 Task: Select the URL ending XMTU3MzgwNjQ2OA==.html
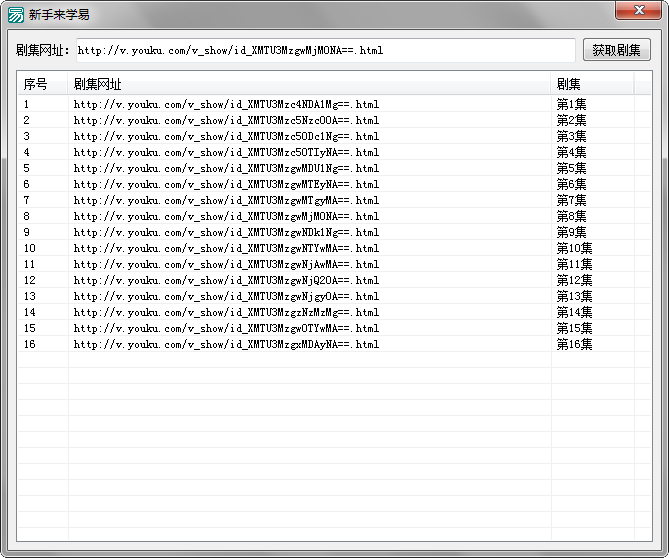point(226,280)
